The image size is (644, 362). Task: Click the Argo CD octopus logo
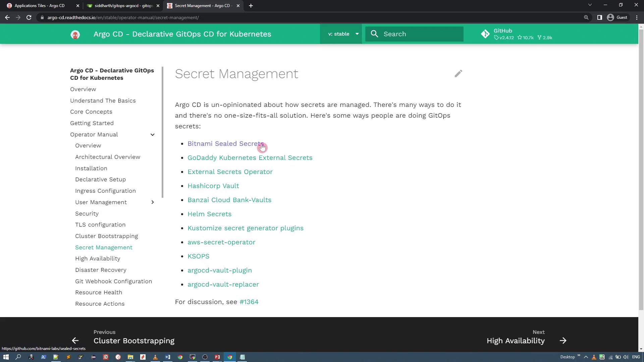75,34
